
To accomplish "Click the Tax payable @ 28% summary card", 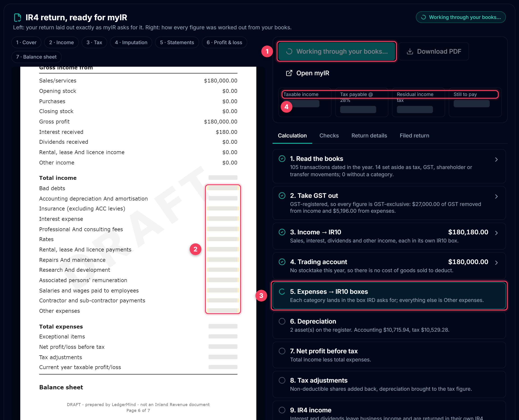I will pos(362,102).
